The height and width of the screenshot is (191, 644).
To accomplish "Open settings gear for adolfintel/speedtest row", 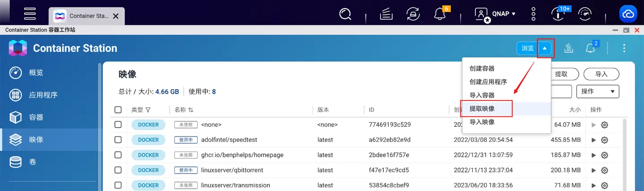I will point(605,140).
